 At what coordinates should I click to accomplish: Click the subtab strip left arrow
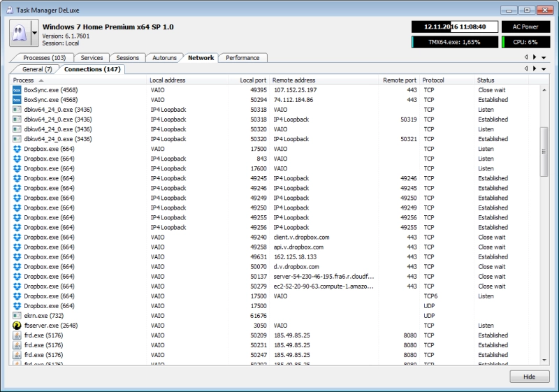pos(526,68)
